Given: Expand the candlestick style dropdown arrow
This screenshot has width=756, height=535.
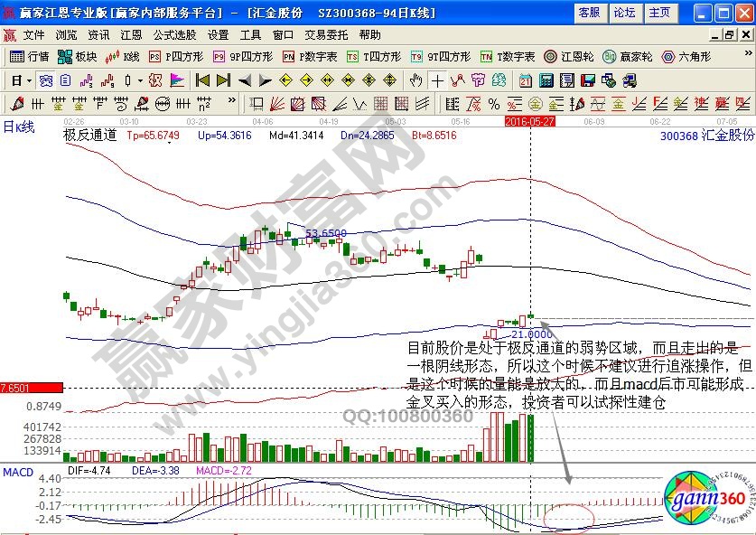Looking at the screenshot, I should point(138,80).
